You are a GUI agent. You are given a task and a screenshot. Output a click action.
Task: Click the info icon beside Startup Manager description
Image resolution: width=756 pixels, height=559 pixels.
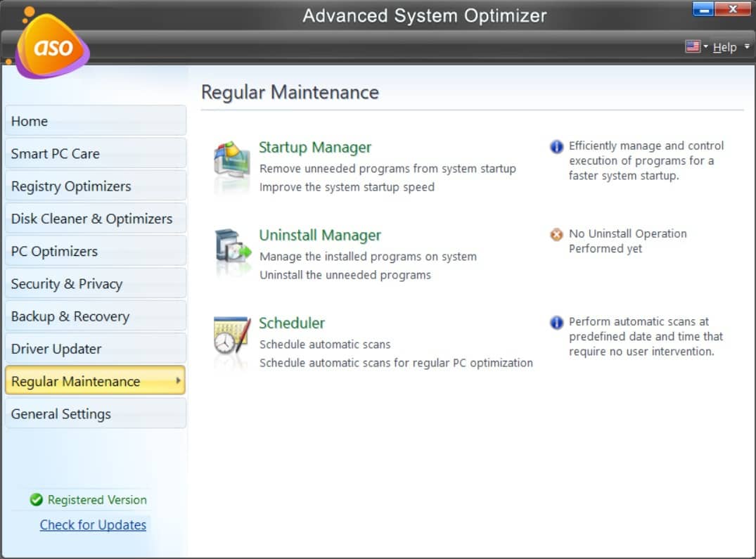click(556, 147)
